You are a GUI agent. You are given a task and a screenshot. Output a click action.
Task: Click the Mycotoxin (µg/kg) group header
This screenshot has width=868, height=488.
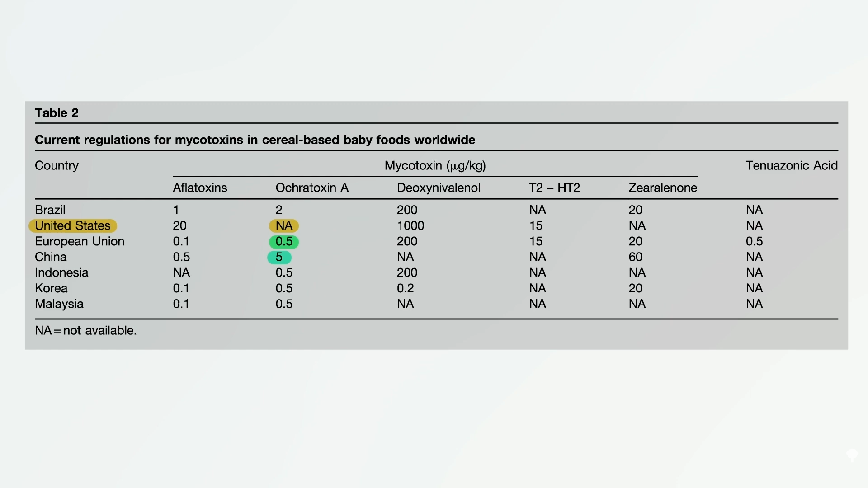coord(435,166)
